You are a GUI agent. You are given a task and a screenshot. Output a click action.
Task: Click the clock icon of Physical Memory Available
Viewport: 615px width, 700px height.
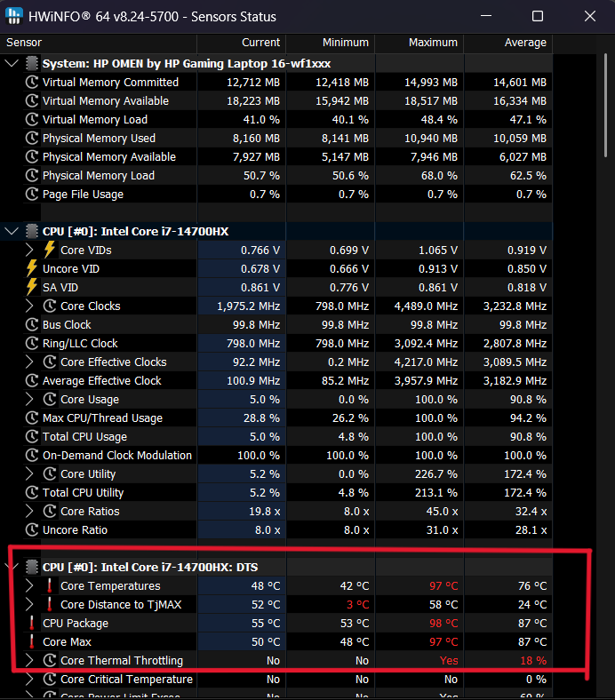32,156
